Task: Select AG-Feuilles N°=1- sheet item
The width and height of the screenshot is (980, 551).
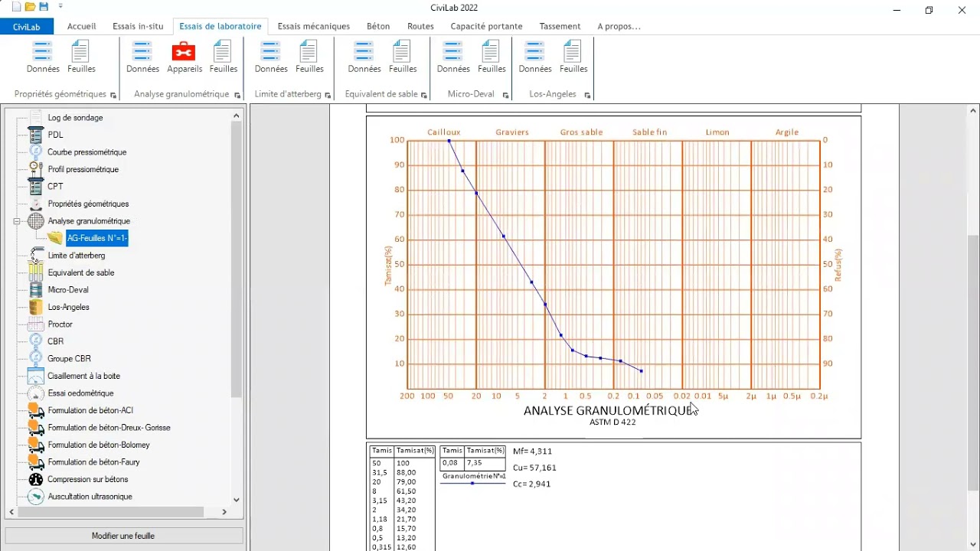Action: click(97, 238)
